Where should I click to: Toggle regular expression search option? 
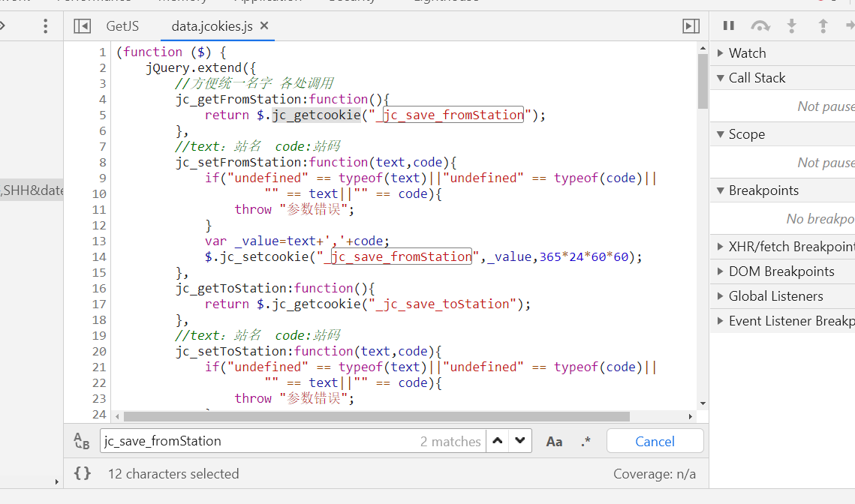click(x=586, y=441)
